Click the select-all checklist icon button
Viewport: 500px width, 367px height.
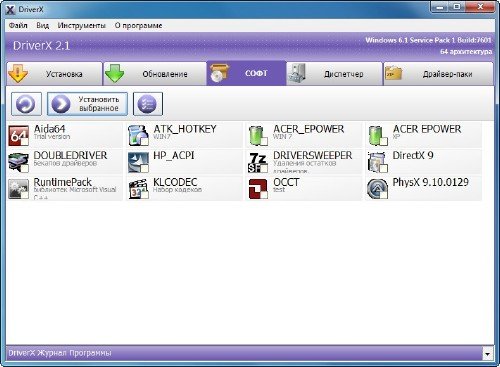point(148,104)
